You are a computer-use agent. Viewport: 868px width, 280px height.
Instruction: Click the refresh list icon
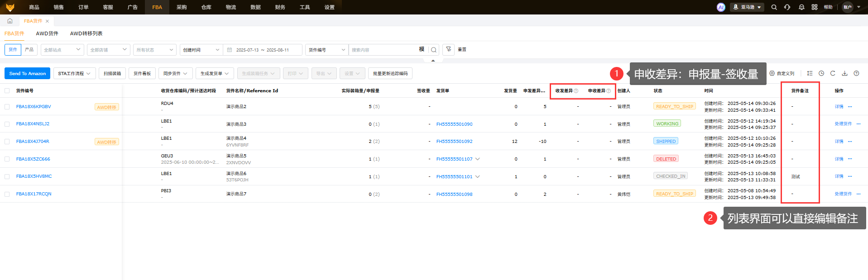click(x=833, y=73)
